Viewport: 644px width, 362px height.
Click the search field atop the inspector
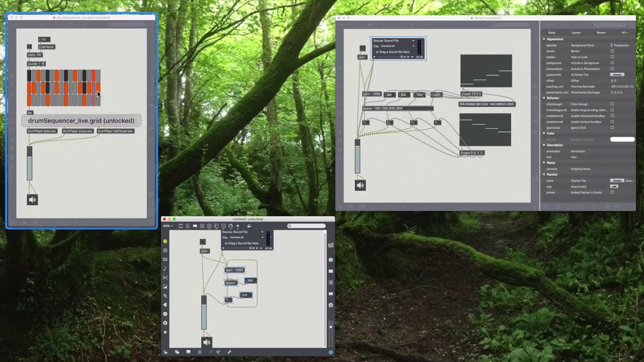[x=607, y=25]
